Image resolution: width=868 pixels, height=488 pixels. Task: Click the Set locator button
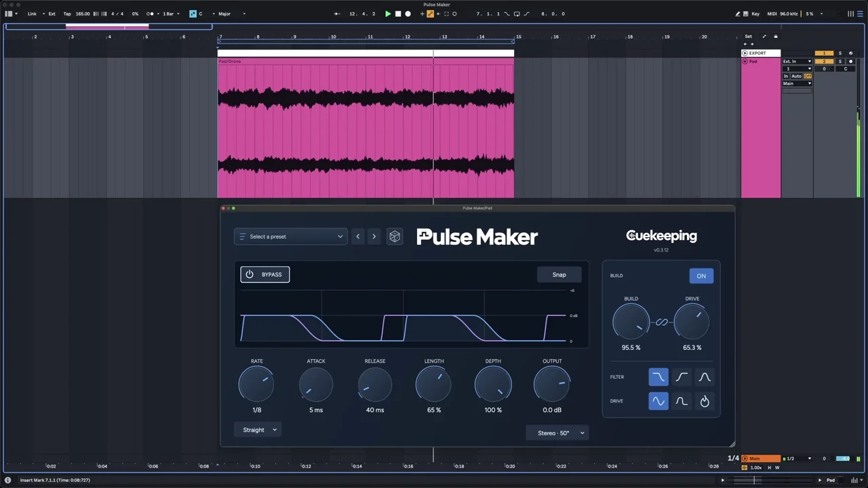(x=748, y=37)
